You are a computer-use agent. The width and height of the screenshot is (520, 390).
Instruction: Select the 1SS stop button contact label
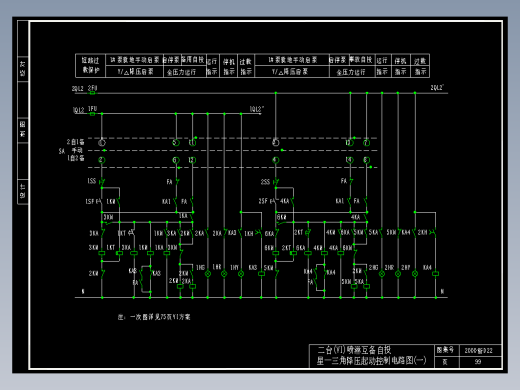(x=92, y=181)
